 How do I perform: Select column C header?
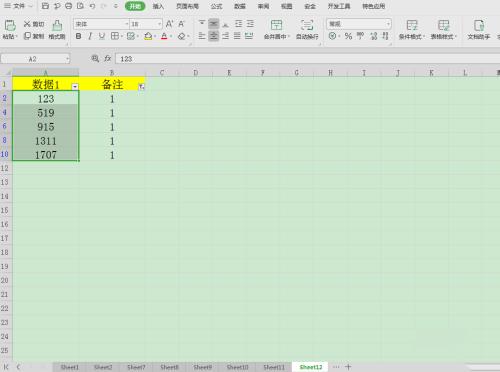(162, 73)
